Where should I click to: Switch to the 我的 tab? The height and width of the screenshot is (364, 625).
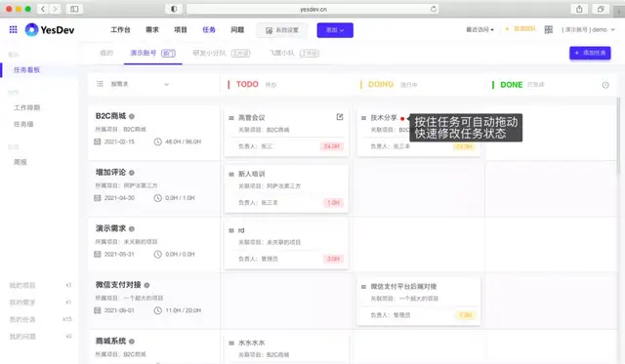pos(106,53)
